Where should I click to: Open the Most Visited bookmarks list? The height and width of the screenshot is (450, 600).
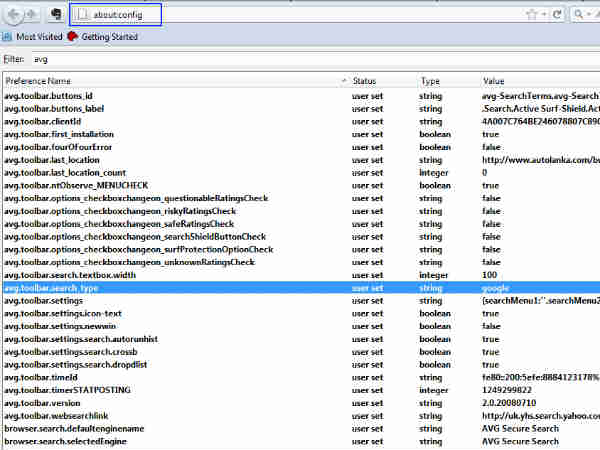pyautogui.click(x=39, y=36)
